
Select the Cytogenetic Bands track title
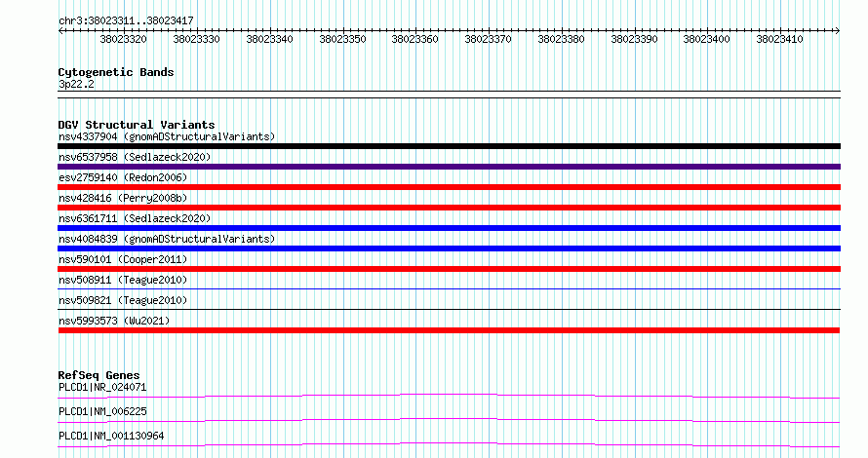click(116, 72)
